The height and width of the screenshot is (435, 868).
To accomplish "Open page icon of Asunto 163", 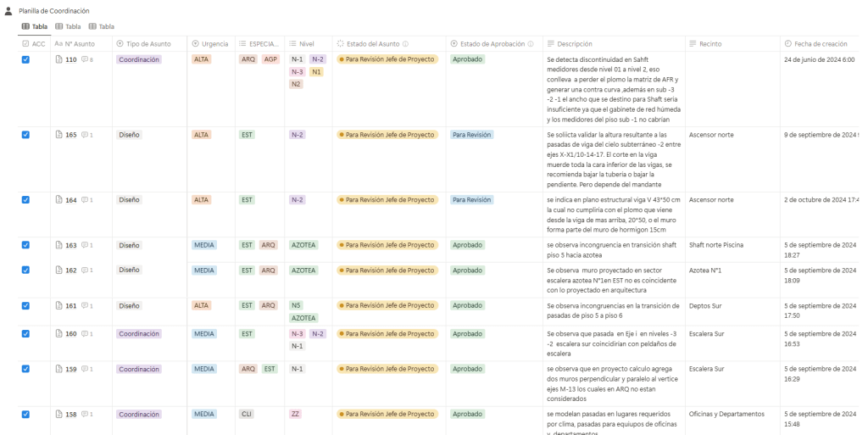I will pyautogui.click(x=59, y=245).
